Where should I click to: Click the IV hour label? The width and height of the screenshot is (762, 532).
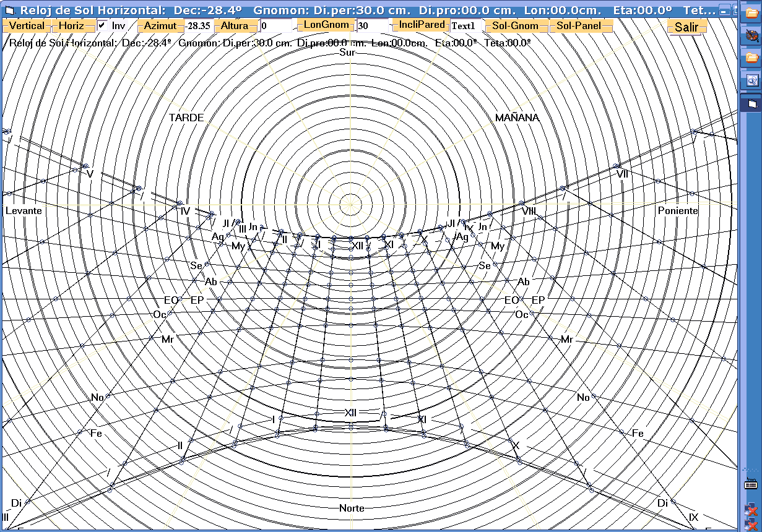(186, 210)
